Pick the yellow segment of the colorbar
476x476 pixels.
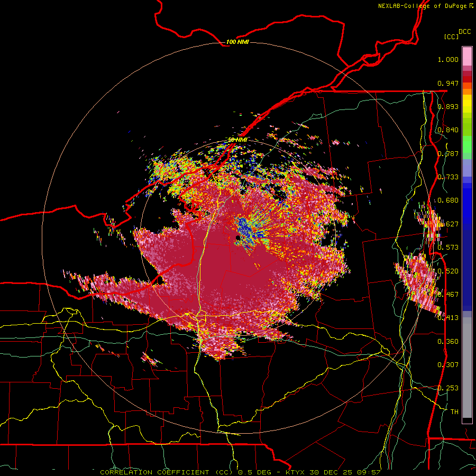467,104
